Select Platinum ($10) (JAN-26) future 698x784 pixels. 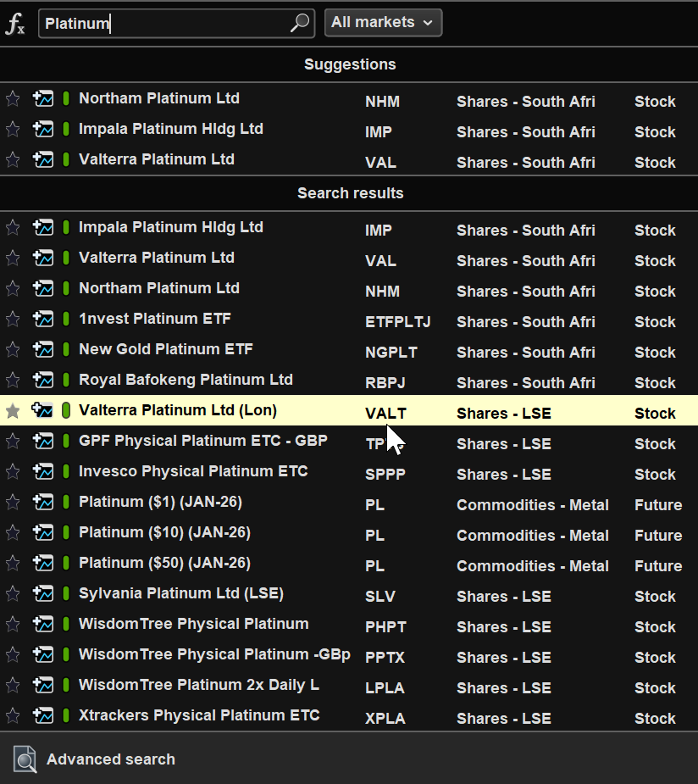349,532
